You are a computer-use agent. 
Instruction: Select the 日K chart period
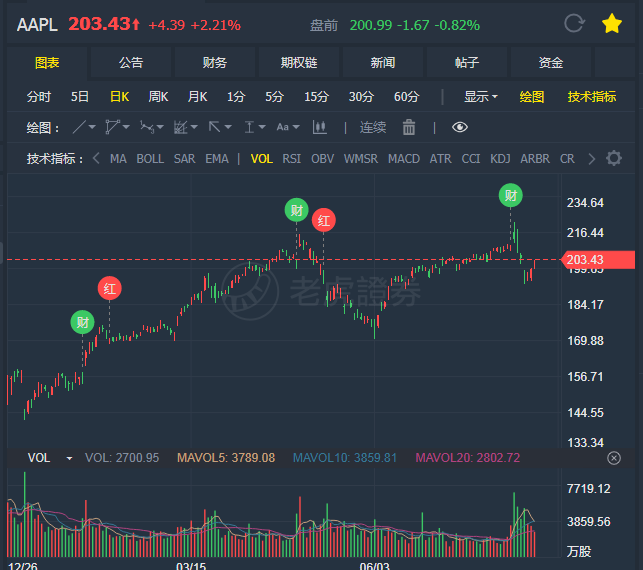click(119, 97)
